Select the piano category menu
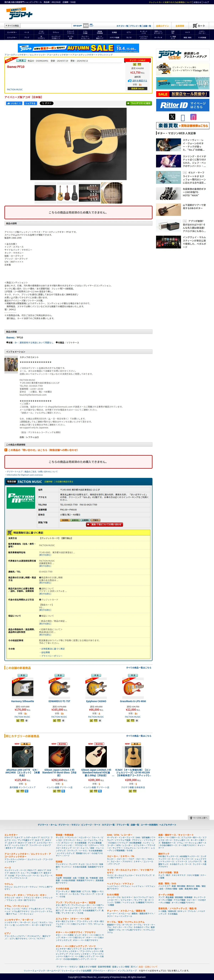Image resolution: width=214 pixels, height=980 pixels. tap(129, 32)
